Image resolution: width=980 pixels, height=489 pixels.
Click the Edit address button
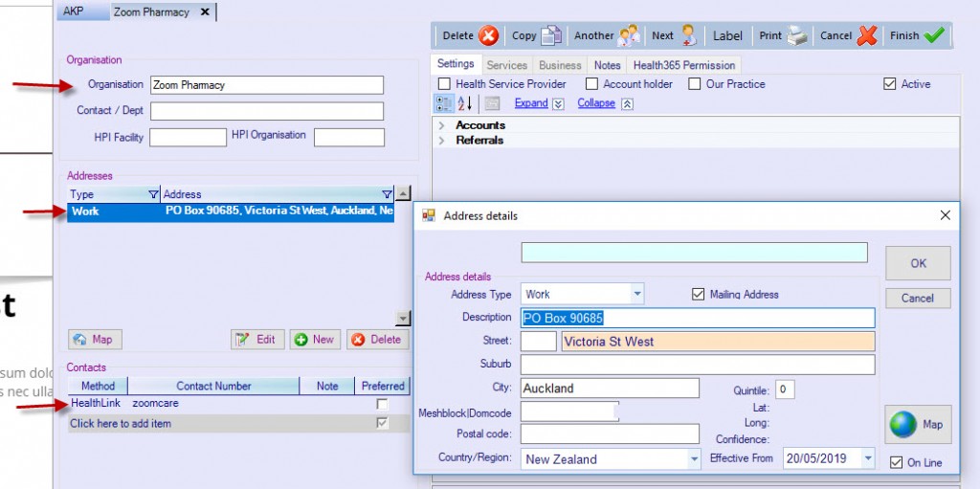(257, 340)
